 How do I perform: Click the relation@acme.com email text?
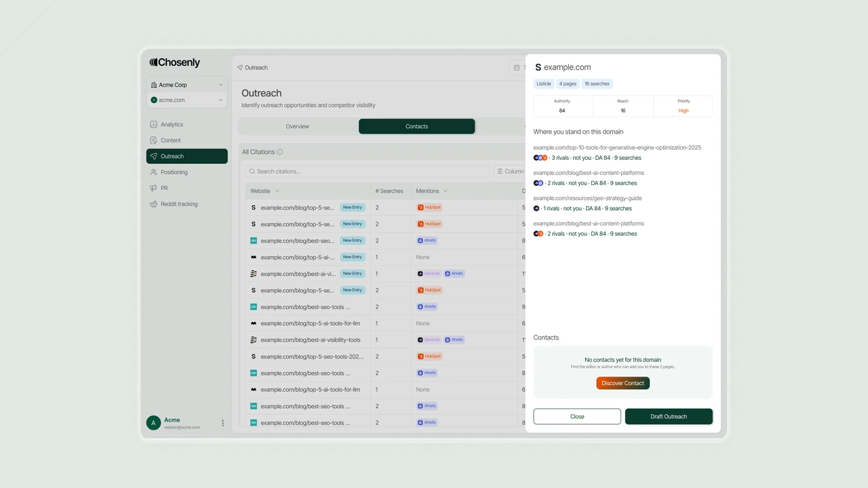pos(182,428)
